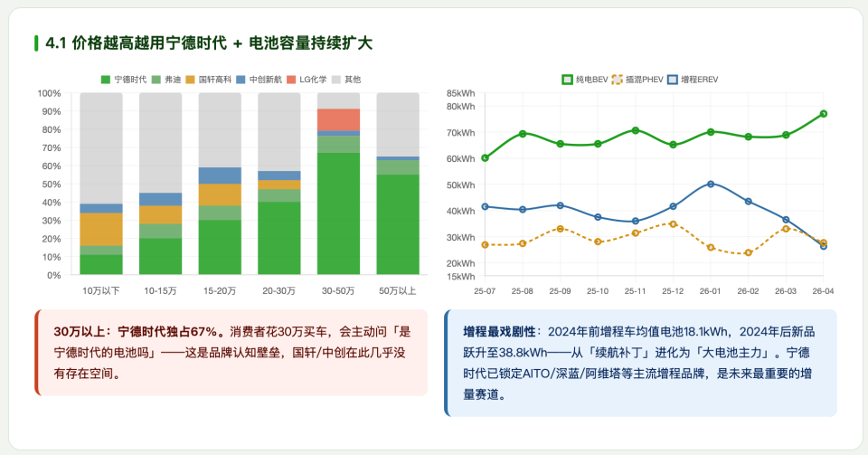Select the 中创新航 blue segment in 15-20万 bar
The width and height of the screenshot is (868, 455).
[x=220, y=175]
